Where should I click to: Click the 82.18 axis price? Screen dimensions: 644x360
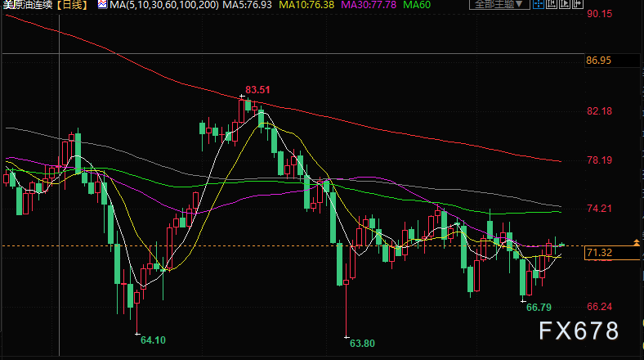[x=600, y=111]
